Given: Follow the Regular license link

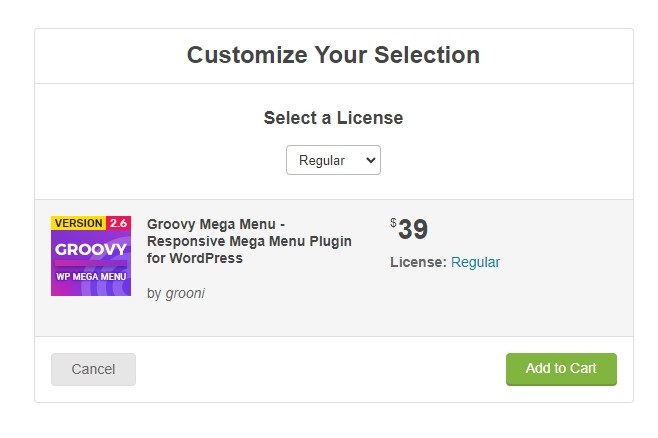Looking at the screenshot, I should click(475, 262).
